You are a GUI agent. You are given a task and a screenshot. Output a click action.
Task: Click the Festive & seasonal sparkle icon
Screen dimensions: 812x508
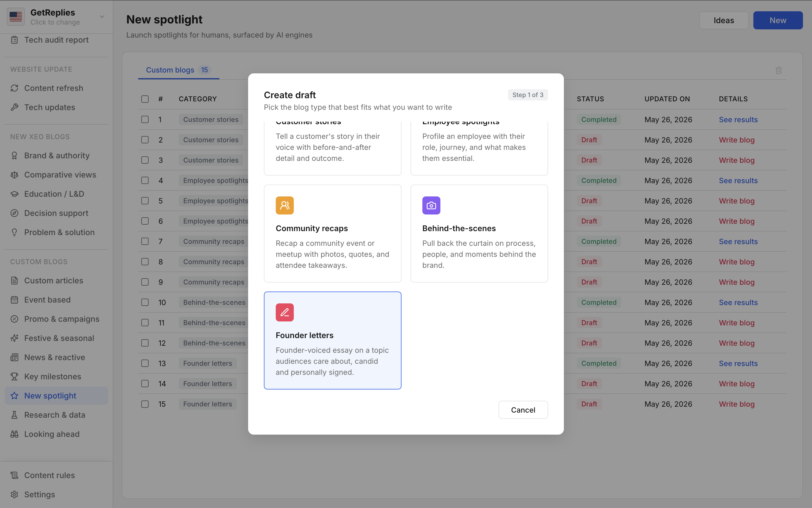pyautogui.click(x=14, y=338)
